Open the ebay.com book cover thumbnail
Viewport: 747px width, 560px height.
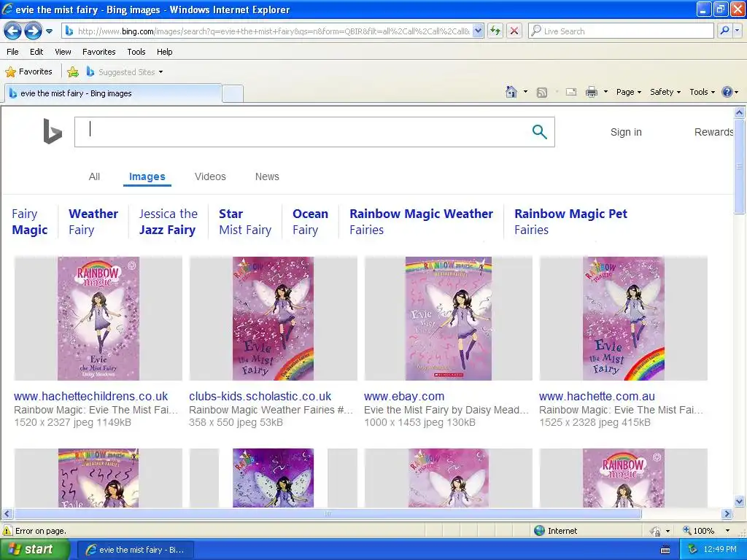[x=449, y=318]
